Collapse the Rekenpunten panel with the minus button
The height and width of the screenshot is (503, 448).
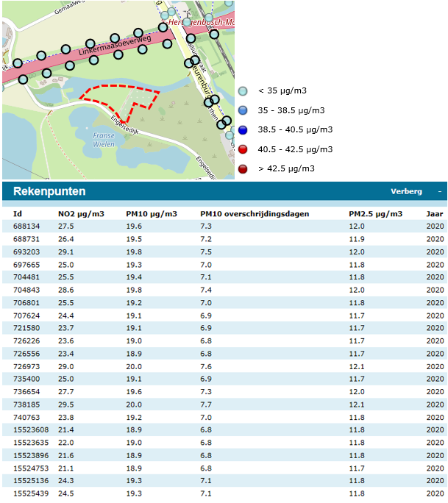(x=440, y=191)
